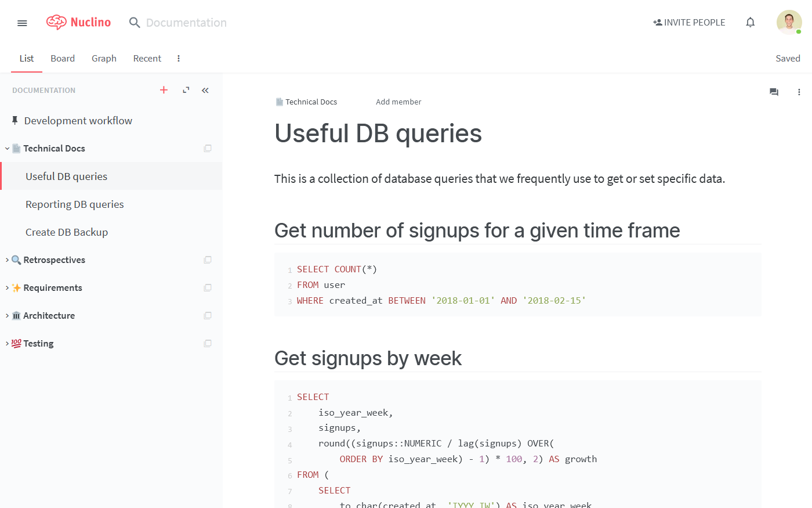
Task: Open the main navigation hamburger menu
Action: (x=22, y=23)
